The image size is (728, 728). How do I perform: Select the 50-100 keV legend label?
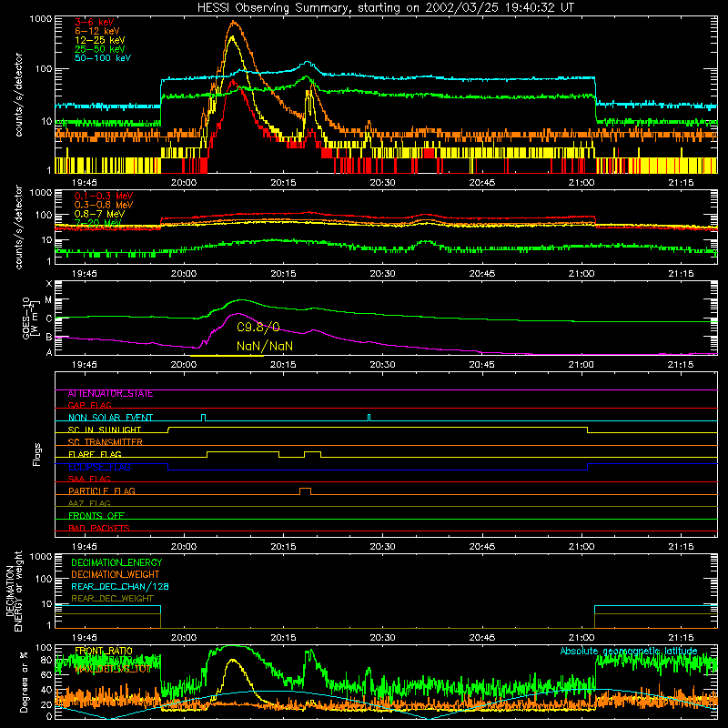pos(103,58)
